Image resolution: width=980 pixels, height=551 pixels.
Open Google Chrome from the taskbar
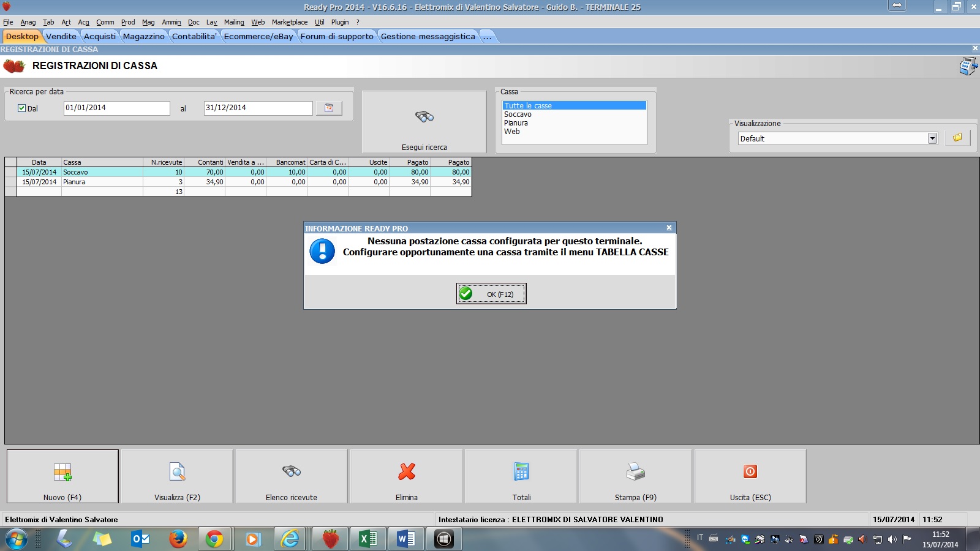click(x=214, y=539)
